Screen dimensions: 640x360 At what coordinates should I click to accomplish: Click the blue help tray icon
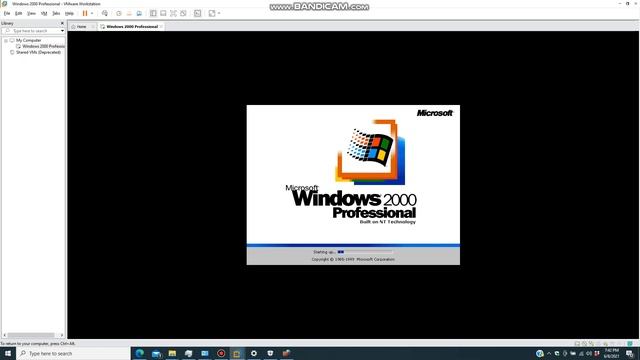tap(540, 353)
